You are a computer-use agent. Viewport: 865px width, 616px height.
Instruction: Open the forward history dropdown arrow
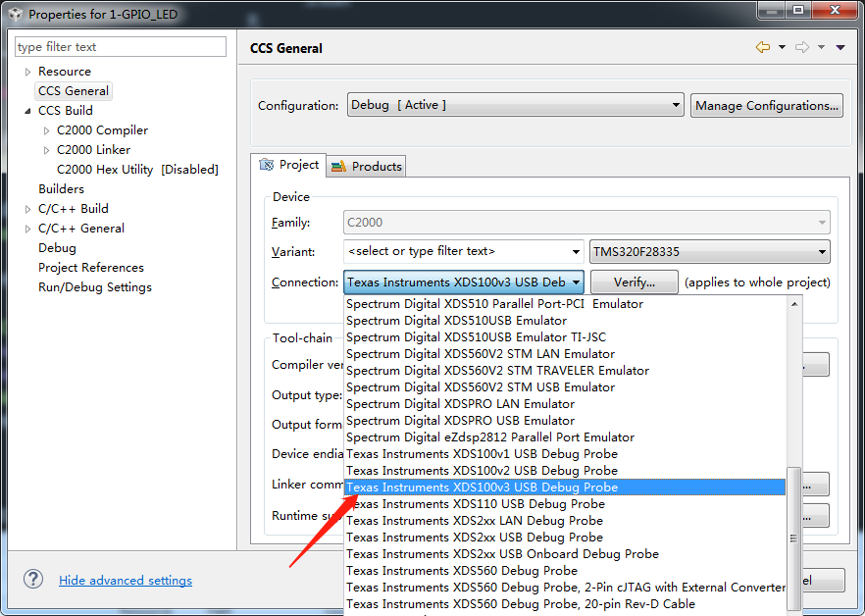[x=822, y=47]
